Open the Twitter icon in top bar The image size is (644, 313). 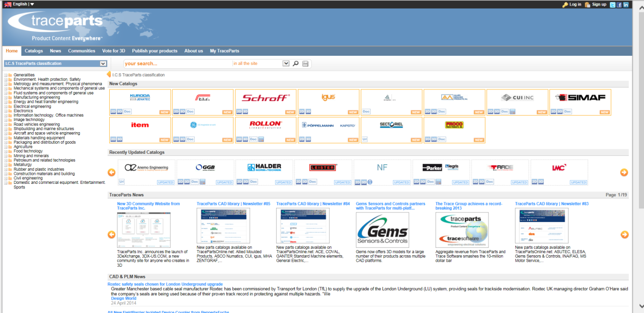click(612, 5)
